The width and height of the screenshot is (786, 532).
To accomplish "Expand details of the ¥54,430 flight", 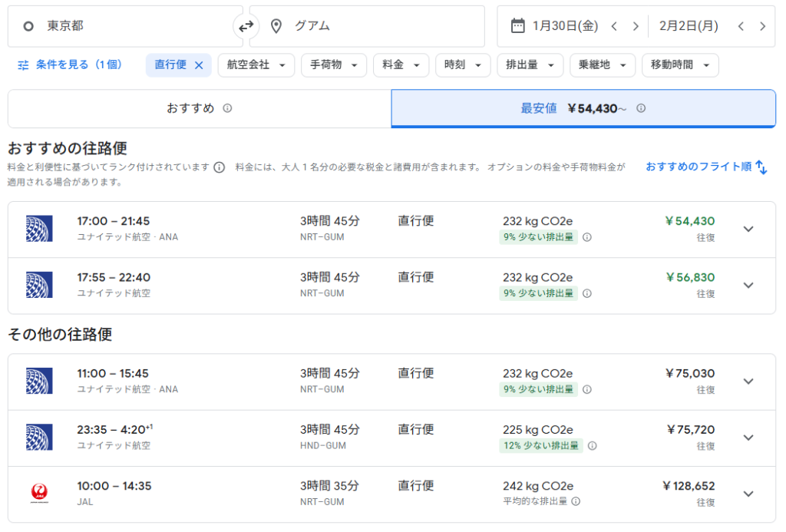I will click(x=748, y=229).
